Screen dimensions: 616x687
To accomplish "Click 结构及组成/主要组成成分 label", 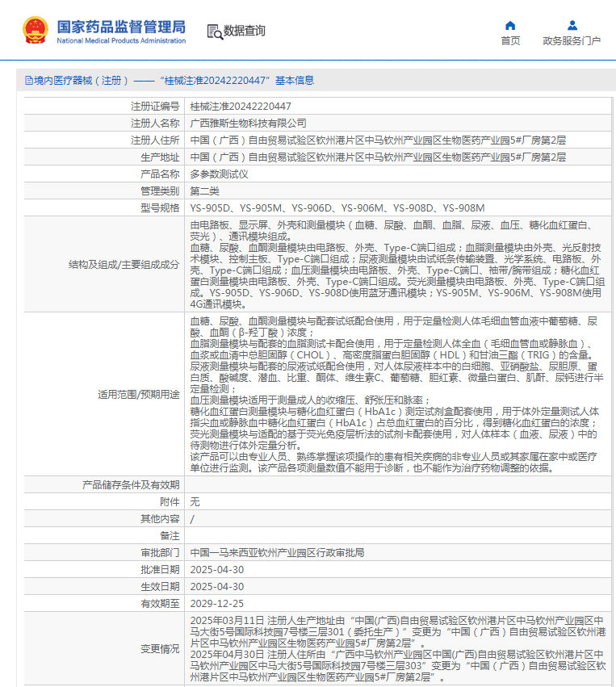I will (124, 265).
